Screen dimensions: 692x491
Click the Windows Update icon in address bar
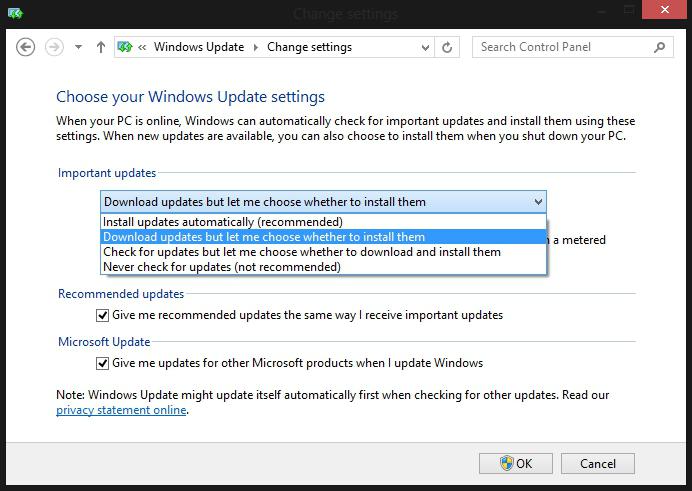pyautogui.click(x=126, y=47)
